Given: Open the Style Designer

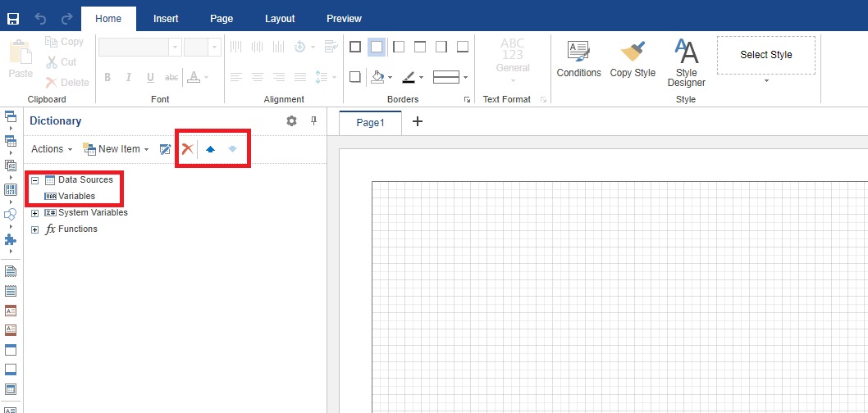Looking at the screenshot, I should coord(687,62).
